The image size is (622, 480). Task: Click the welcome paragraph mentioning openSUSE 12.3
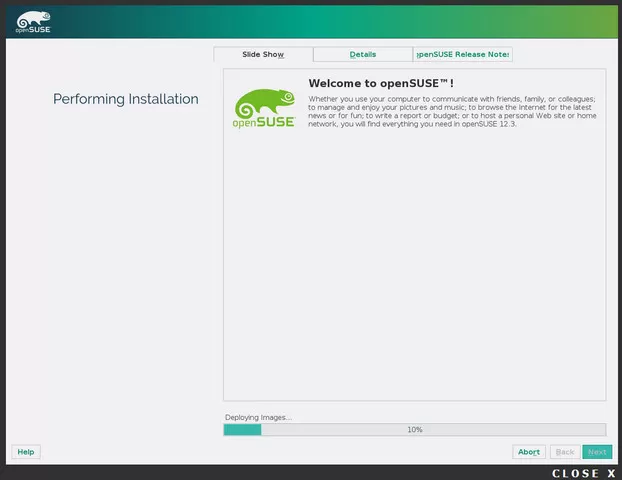[x=452, y=111]
